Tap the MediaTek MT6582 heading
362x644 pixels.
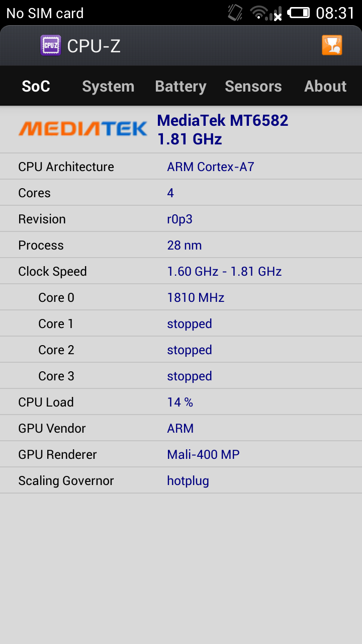[223, 120]
